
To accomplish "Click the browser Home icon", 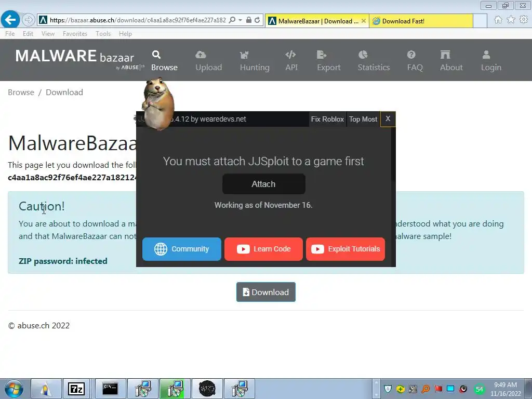I will pos(498,20).
